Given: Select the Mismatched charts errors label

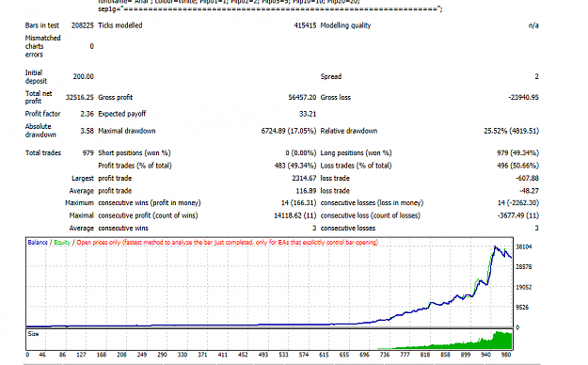Looking at the screenshot, I should pyautogui.click(x=42, y=46).
